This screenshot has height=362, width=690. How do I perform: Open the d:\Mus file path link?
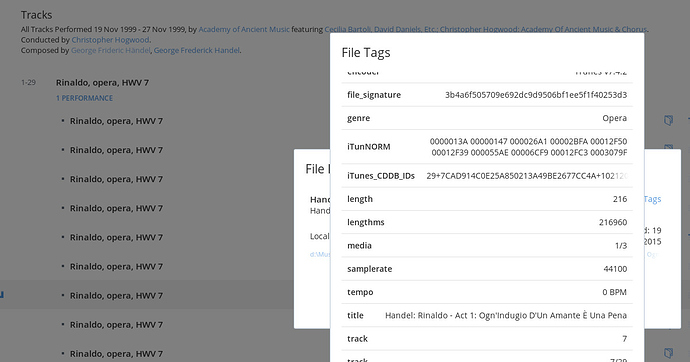[320, 254]
